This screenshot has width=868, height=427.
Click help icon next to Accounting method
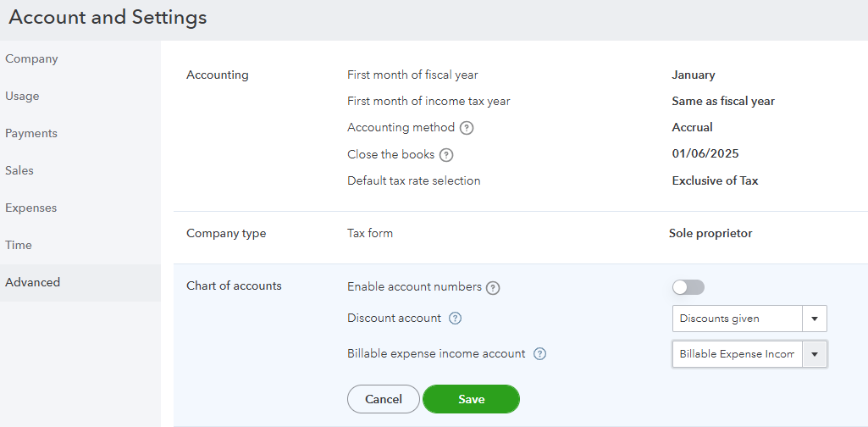click(x=467, y=128)
